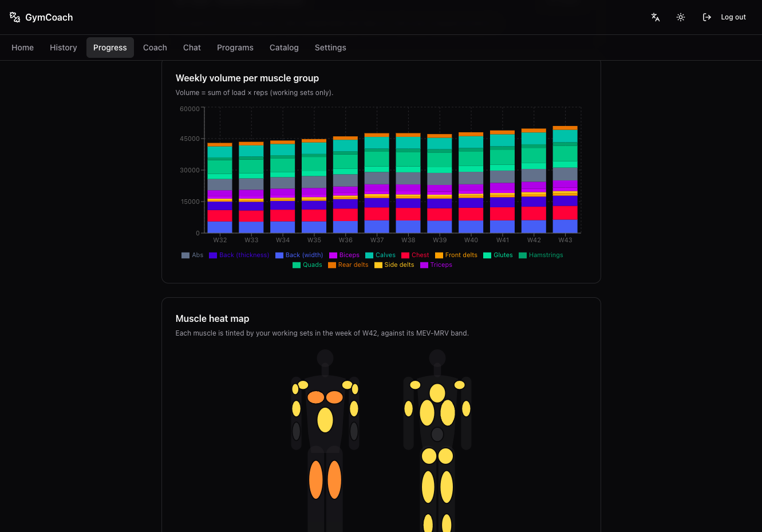Open the History tab
762x532 pixels.
pos(64,48)
